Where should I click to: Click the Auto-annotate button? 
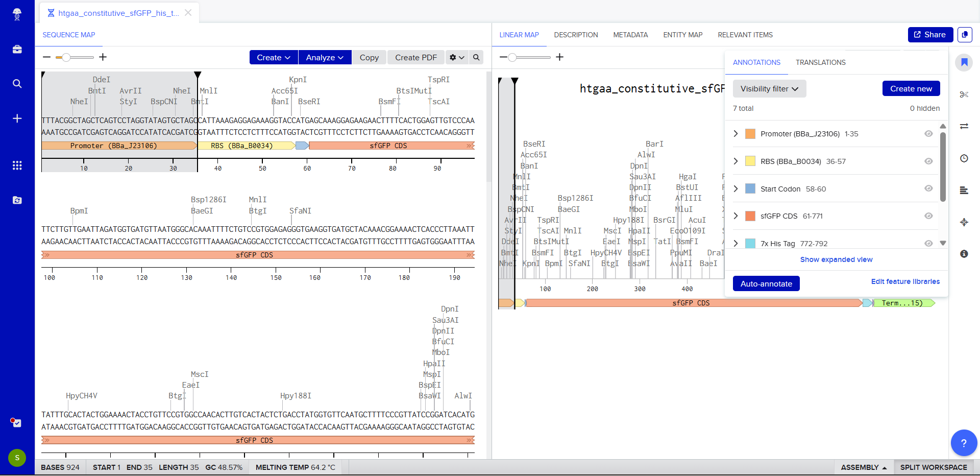766,284
